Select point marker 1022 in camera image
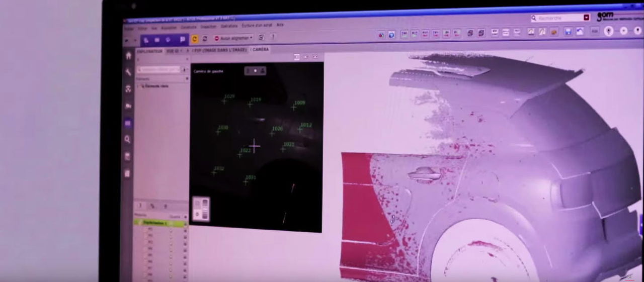 [x=240, y=154]
